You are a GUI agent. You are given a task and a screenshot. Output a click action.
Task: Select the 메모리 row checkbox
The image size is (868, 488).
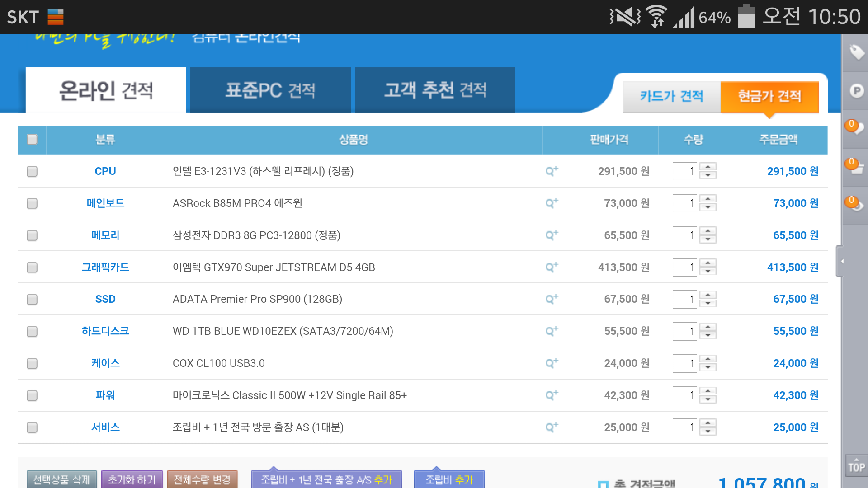pos(32,235)
